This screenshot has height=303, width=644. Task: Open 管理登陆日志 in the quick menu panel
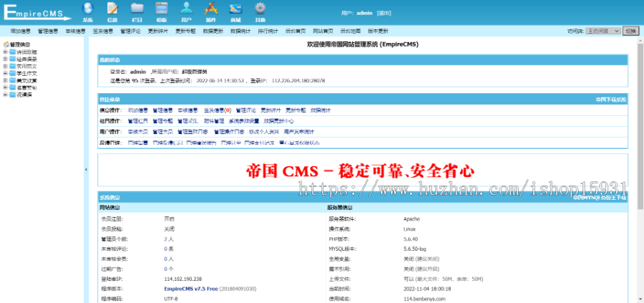point(194,132)
